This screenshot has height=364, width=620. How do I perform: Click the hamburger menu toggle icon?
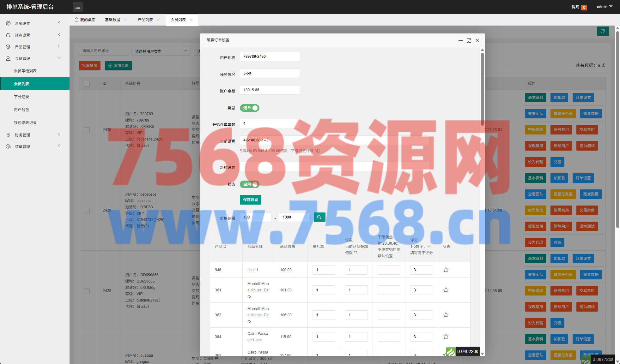pos(77,7)
